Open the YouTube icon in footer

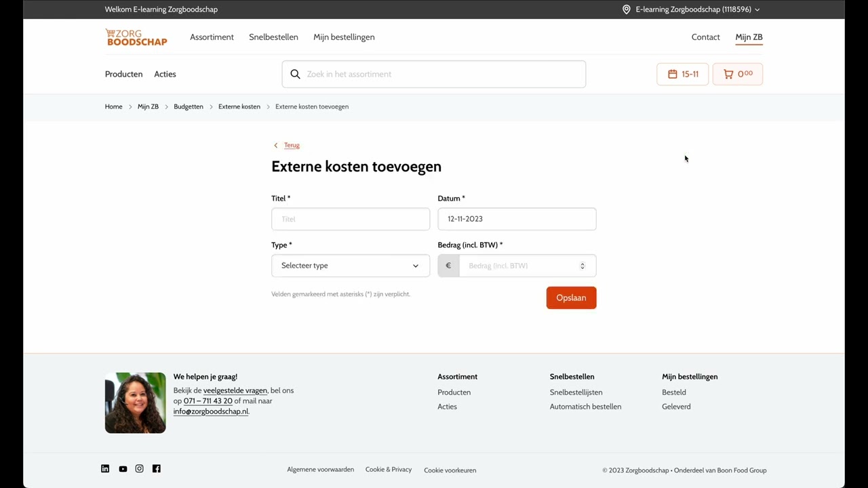tap(123, 469)
